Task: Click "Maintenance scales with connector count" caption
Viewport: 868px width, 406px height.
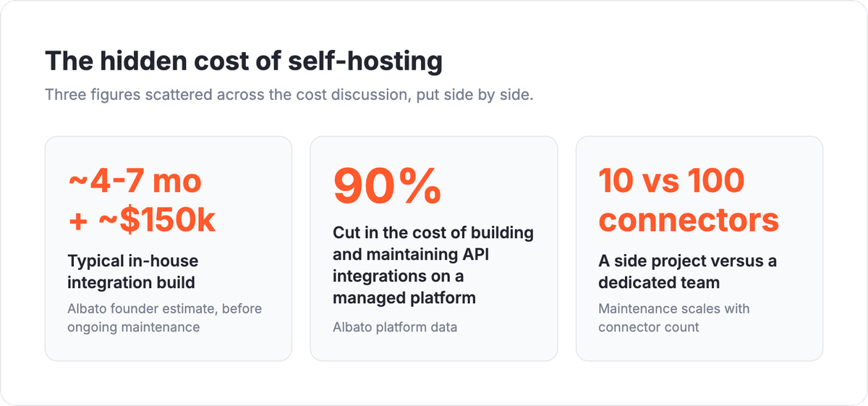Action: (674, 318)
